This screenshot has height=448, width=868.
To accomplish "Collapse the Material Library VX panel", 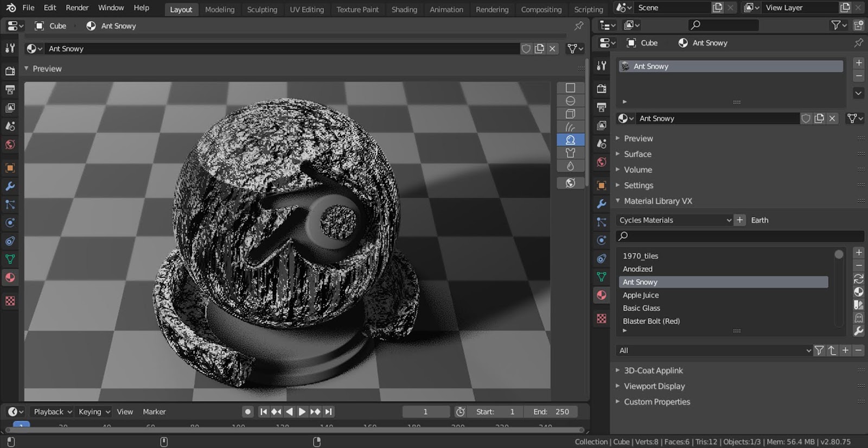I will click(658, 201).
